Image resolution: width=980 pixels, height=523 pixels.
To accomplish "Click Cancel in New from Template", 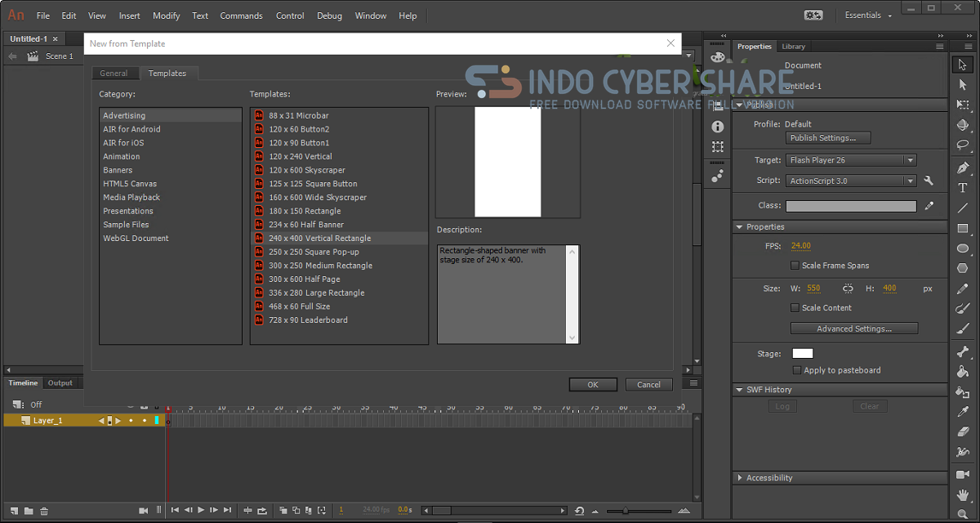I will 649,384.
